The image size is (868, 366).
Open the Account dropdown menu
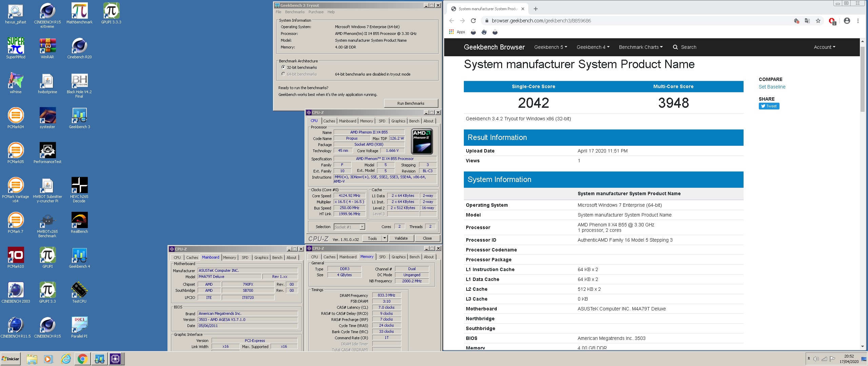point(824,47)
